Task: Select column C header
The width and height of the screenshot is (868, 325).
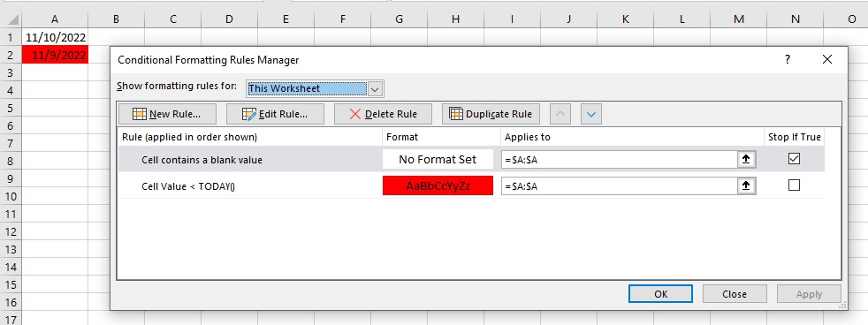Action: tap(172, 19)
